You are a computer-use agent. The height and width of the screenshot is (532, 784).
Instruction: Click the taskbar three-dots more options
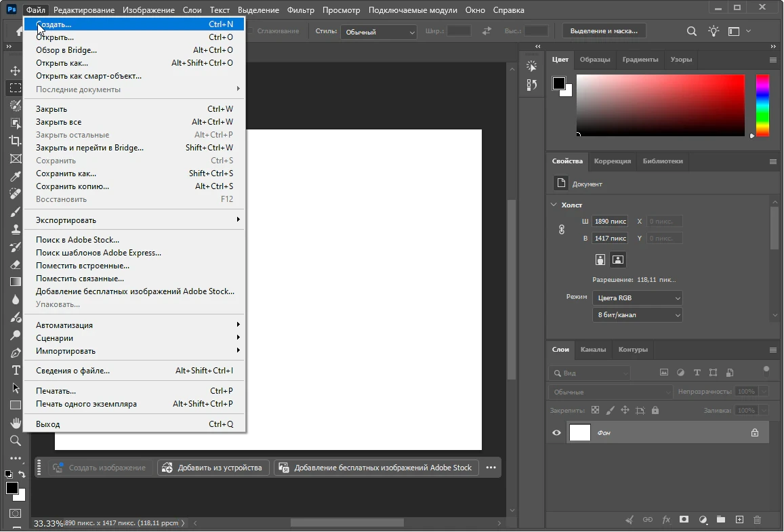click(491, 468)
